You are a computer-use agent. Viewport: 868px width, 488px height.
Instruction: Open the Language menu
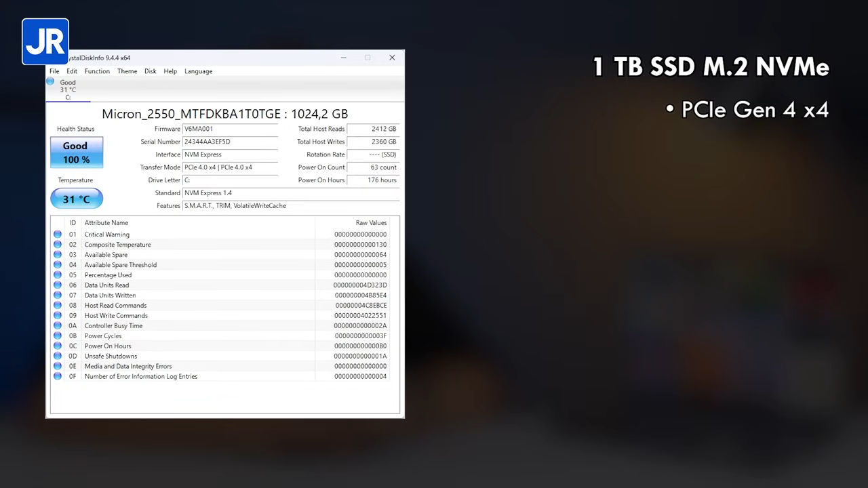198,71
